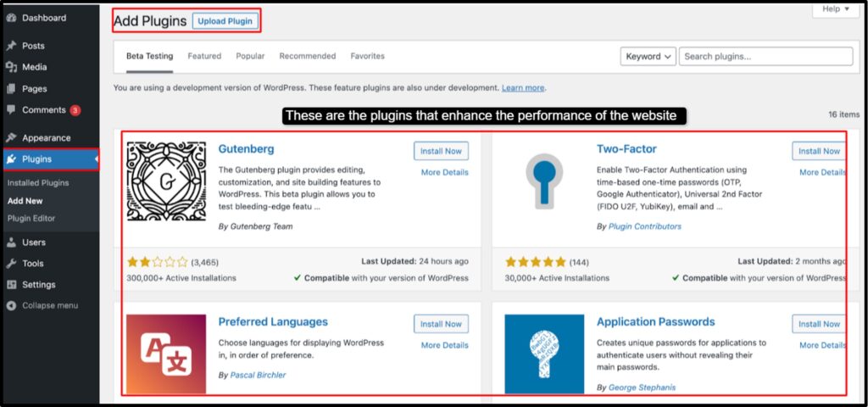Click Two-Factor's five-star rating
This screenshot has height=407, width=868.
[536, 262]
